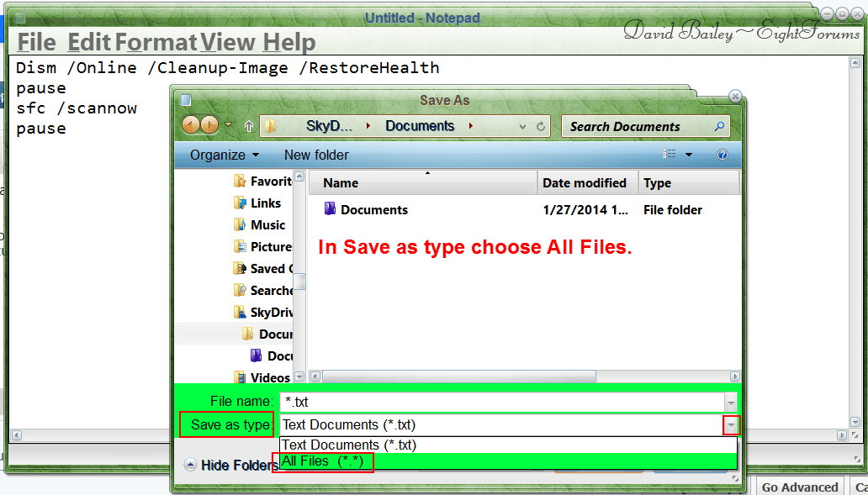868x495 pixels.
Task: Open the Organize dropdown menu
Action: [224, 155]
